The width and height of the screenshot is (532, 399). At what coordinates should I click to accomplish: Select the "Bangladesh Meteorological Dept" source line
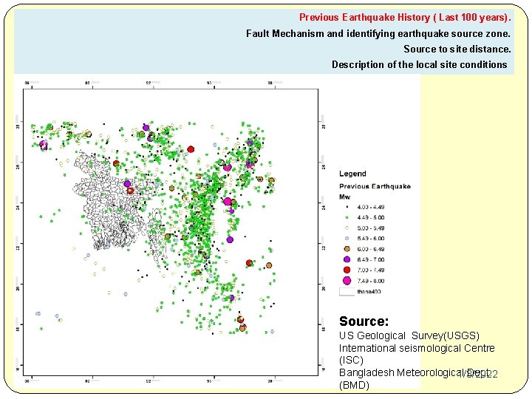click(x=415, y=372)
